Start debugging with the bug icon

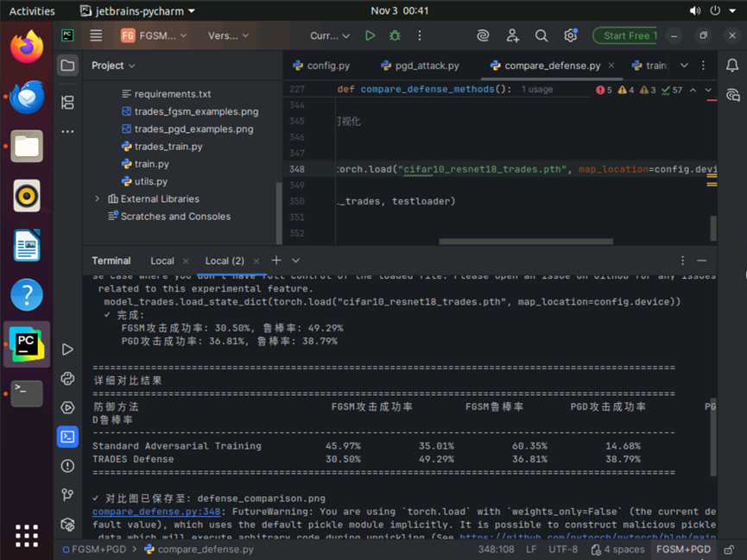(395, 35)
